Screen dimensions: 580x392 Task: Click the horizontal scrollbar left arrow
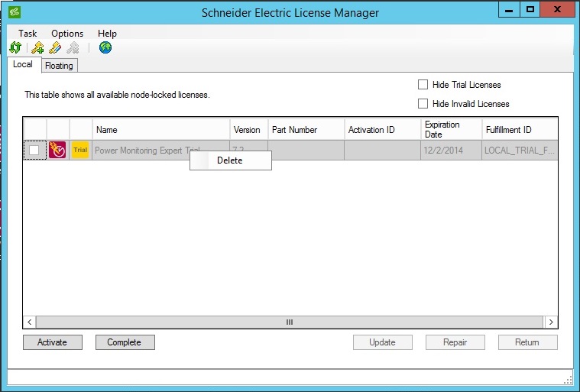pos(30,322)
